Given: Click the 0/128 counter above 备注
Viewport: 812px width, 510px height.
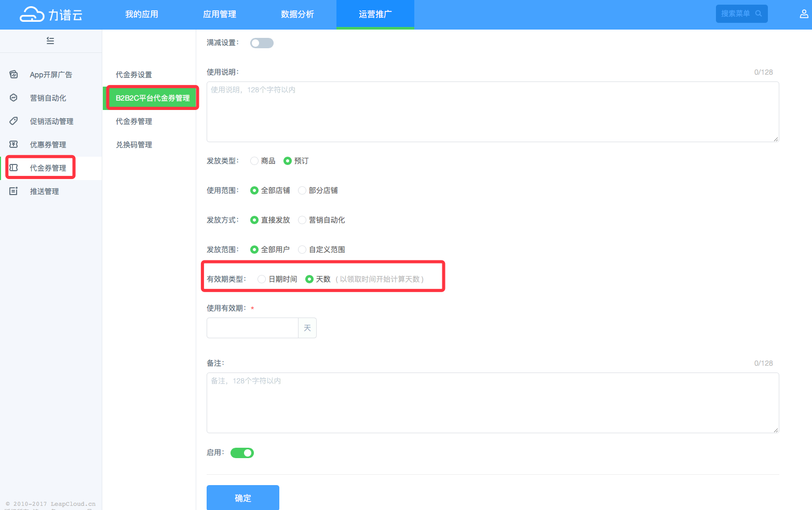Looking at the screenshot, I should tap(763, 363).
